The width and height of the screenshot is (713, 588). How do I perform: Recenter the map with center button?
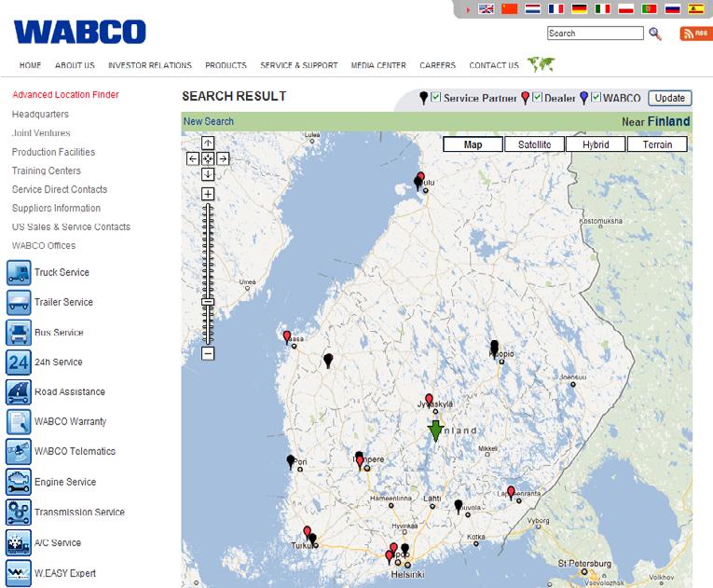coord(208,158)
